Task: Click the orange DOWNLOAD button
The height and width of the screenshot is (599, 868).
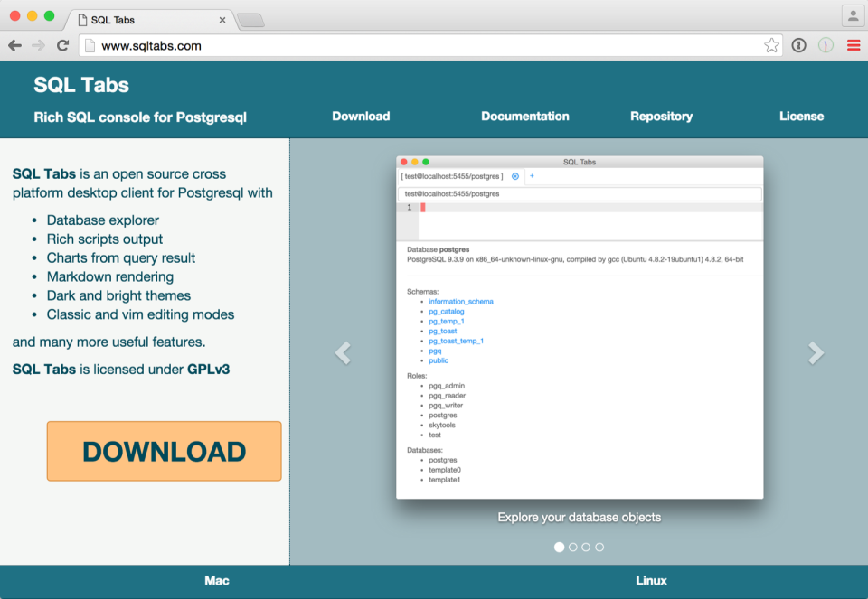Action: click(164, 451)
